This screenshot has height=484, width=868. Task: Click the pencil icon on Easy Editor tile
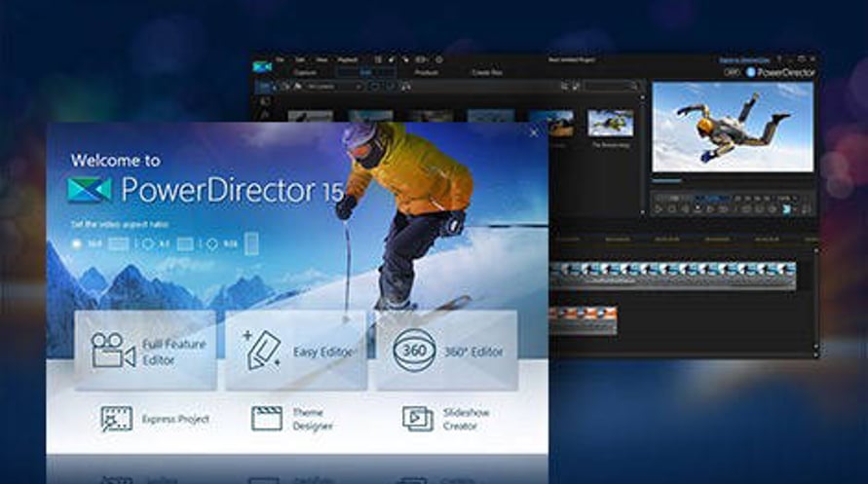262,351
